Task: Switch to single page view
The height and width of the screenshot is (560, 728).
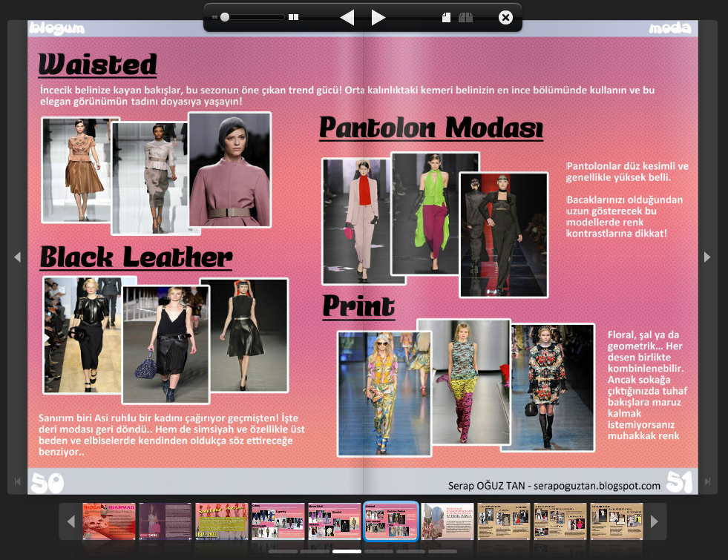Action: pyautogui.click(x=446, y=18)
